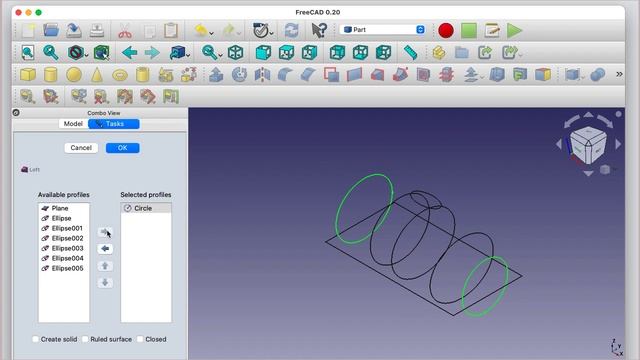Viewport: 640px width, 360px height.
Task: Select Plane in Available profiles
Action: click(x=64, y=208)
